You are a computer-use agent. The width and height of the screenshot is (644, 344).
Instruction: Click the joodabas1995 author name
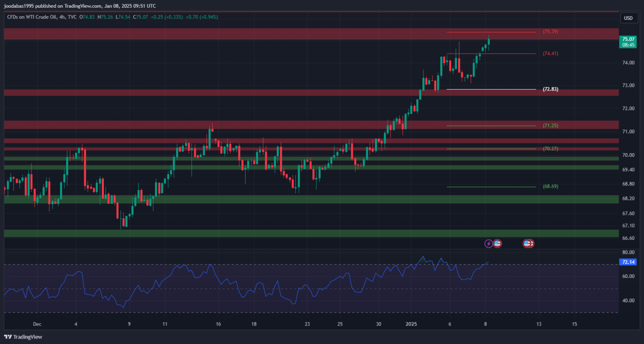click(x=18, y=6)
